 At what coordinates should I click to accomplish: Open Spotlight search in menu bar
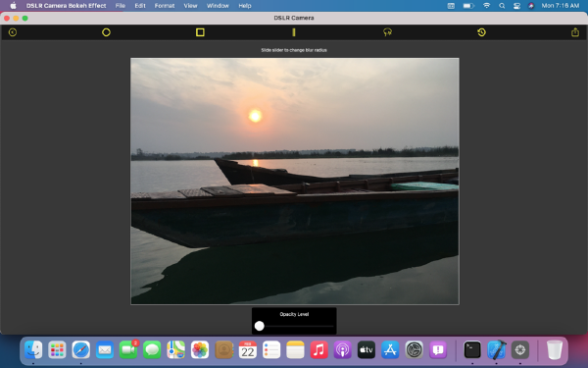coord(502,6)
